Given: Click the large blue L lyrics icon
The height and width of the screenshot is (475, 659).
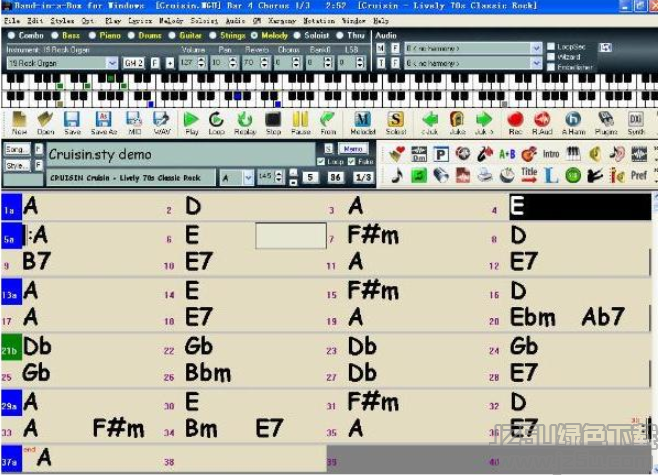Looking at the screenshot, I should [551, 175].
